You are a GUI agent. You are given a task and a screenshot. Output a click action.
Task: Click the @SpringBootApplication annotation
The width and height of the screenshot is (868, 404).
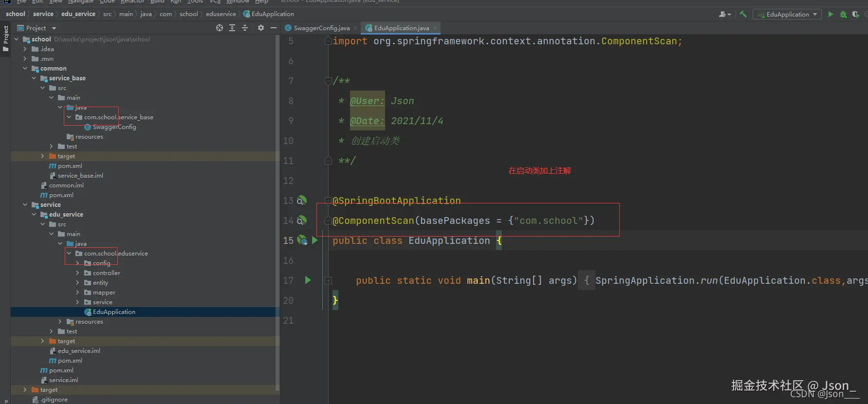click(x=397, y=201)
